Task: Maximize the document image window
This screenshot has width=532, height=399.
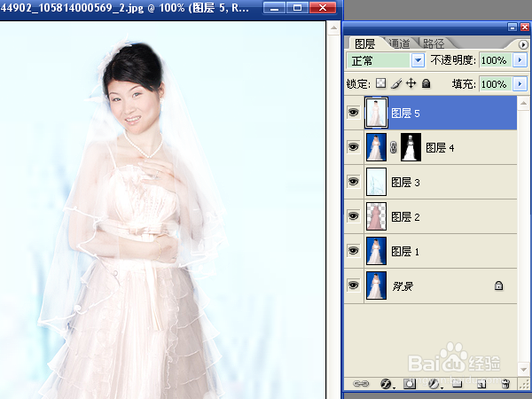Action: (x=298, y=8)
